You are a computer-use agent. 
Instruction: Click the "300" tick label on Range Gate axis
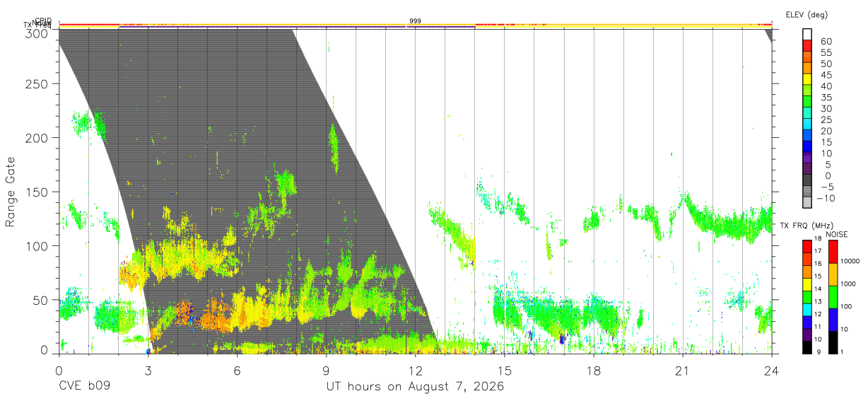tap(37, 33)
